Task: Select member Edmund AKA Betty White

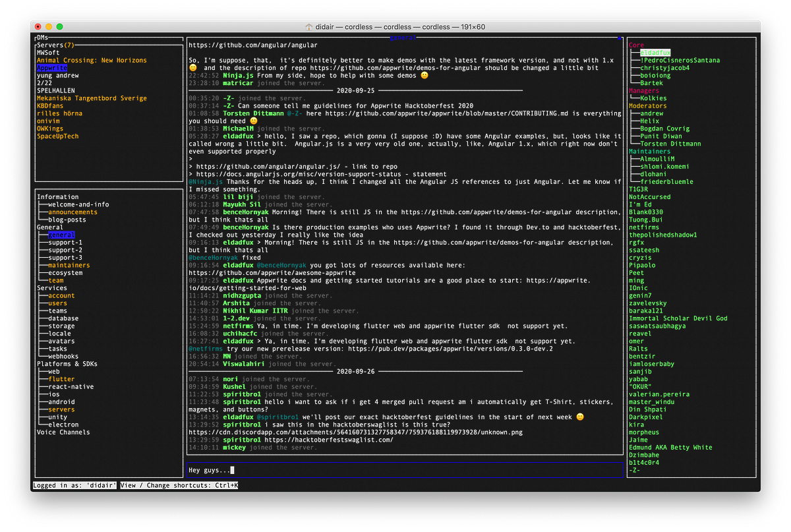Action: [x=670, y=447]
